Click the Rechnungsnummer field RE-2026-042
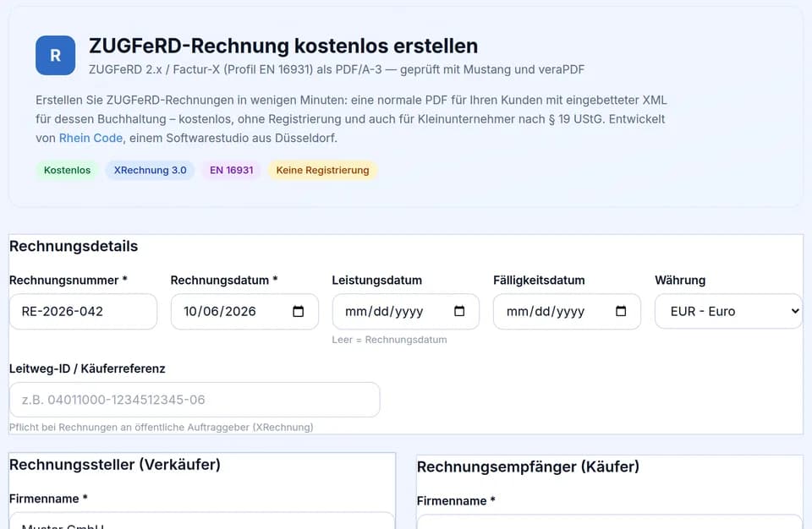This screenshot has height=529, width=812. click(84, 311)
